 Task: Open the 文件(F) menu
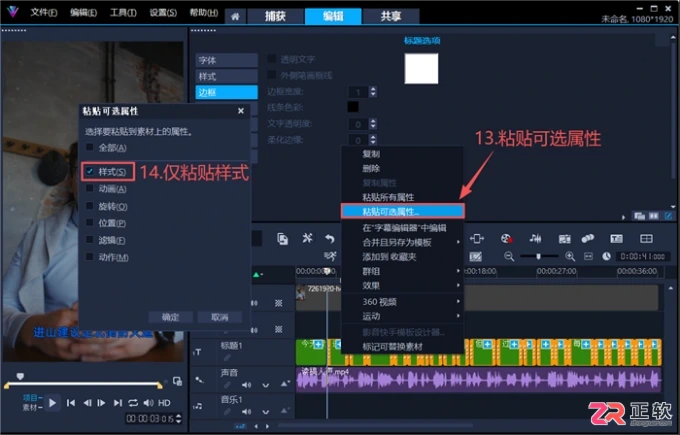tap(43, 12)
